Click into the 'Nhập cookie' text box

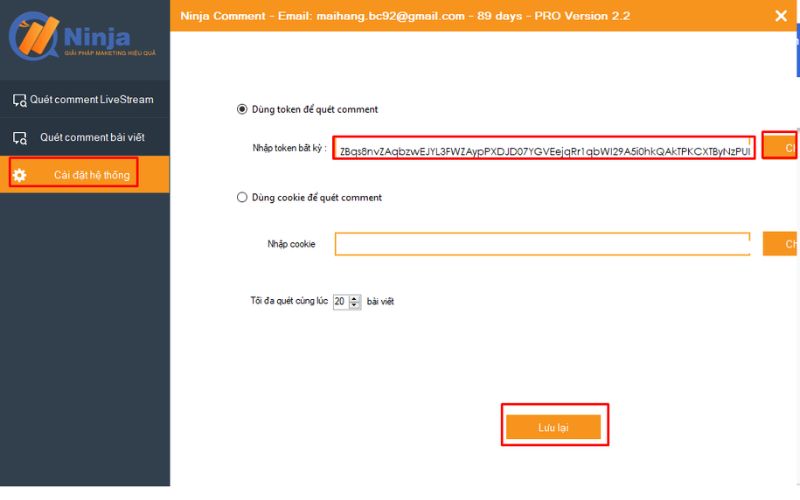[542, 244]
